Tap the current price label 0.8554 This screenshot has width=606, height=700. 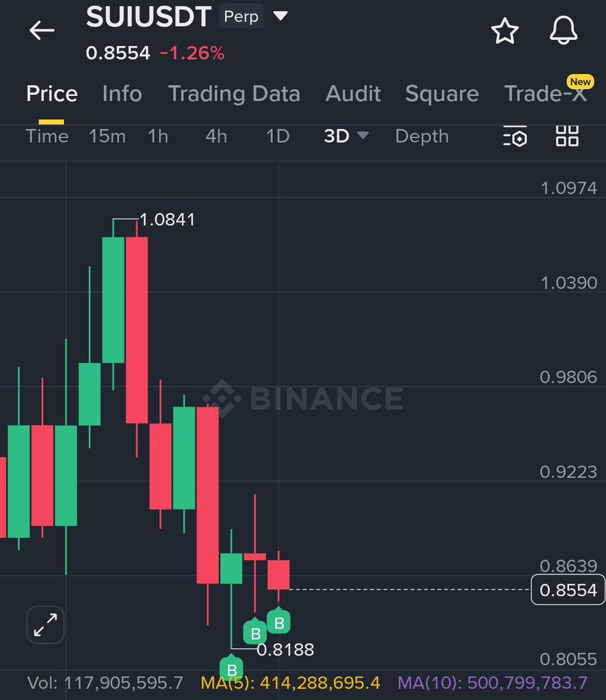coord(567,590)
